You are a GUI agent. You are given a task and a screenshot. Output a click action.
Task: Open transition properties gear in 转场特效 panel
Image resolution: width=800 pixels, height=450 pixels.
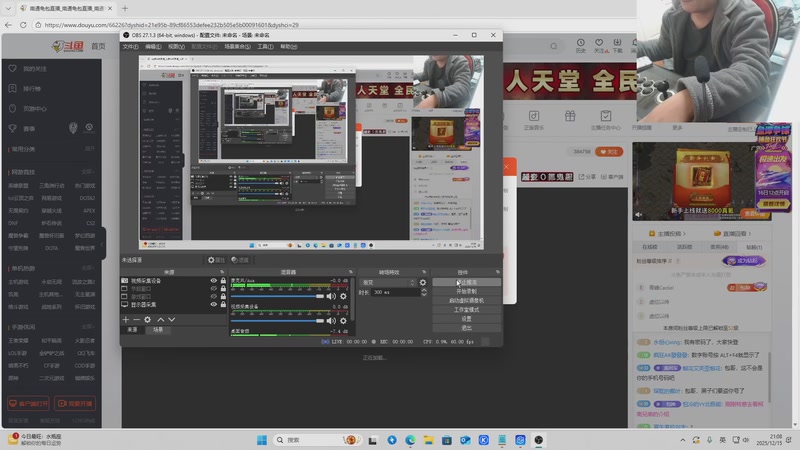tap(423, 282)
